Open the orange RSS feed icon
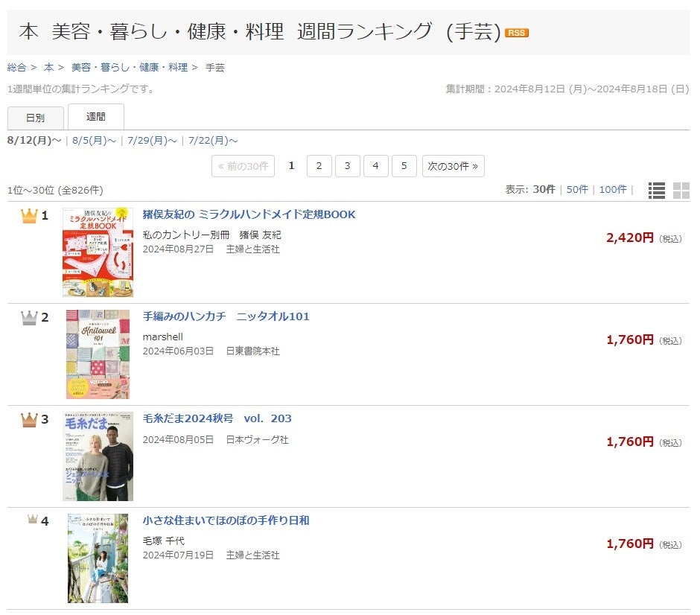Image resolution: width=700 pixels, height=615 pixels. (x=517, y=33)
